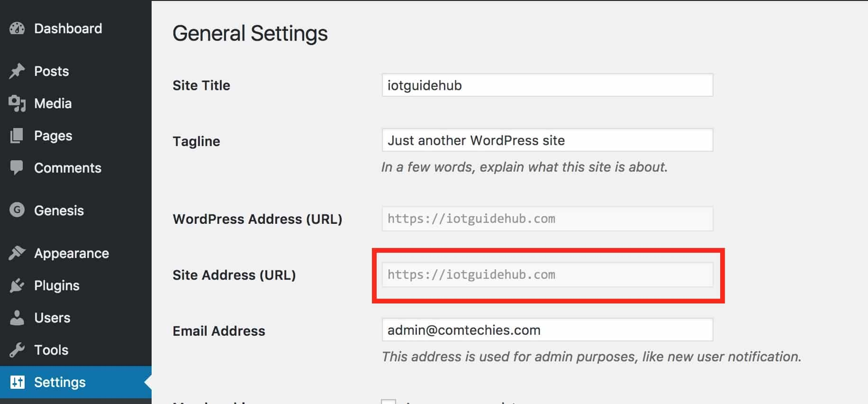Click the Email Address field
The width and height of the screenshot is (868, 404).
coord(547,330)
